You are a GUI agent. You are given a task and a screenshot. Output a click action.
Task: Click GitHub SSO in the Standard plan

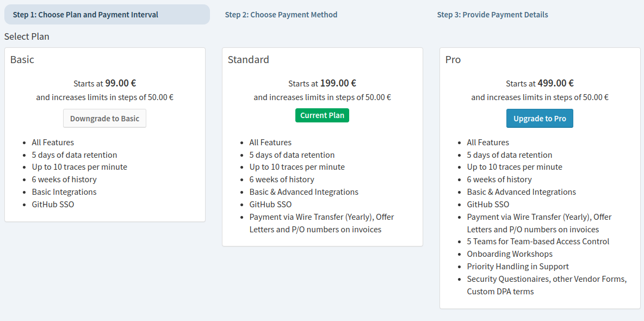point(271,204)
